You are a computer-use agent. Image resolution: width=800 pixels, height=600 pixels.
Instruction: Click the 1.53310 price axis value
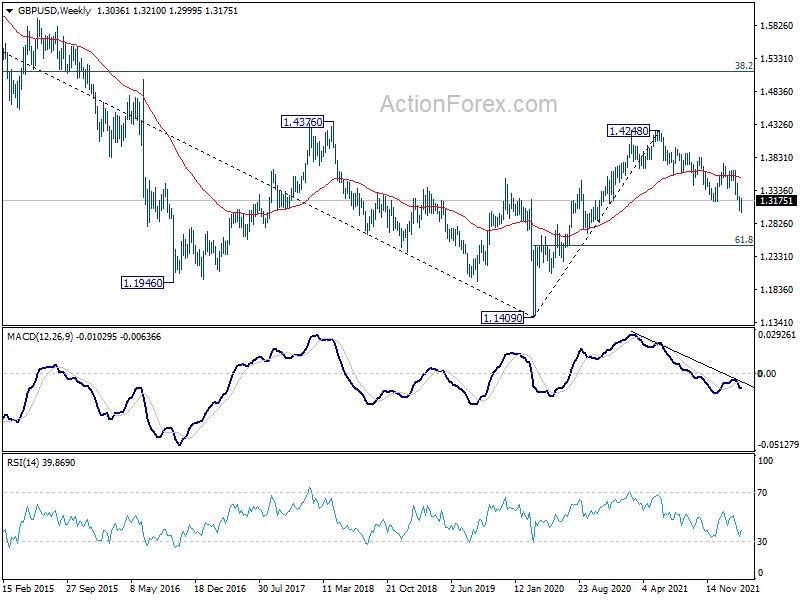coord(777,59)
